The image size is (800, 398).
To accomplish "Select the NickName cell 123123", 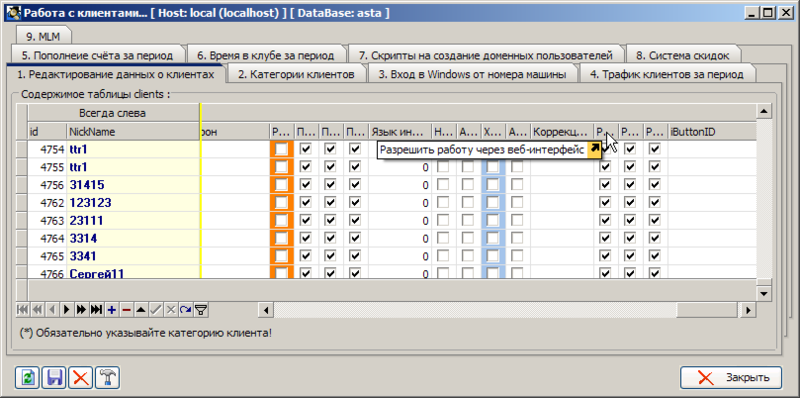I will [133, 203].
